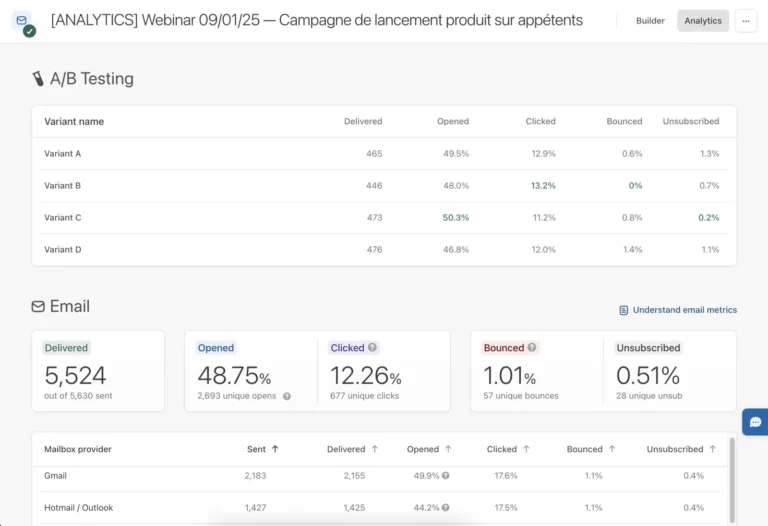
Task: Click Gmail's 2,183 sent value
Action: click(x=255, y=476)
